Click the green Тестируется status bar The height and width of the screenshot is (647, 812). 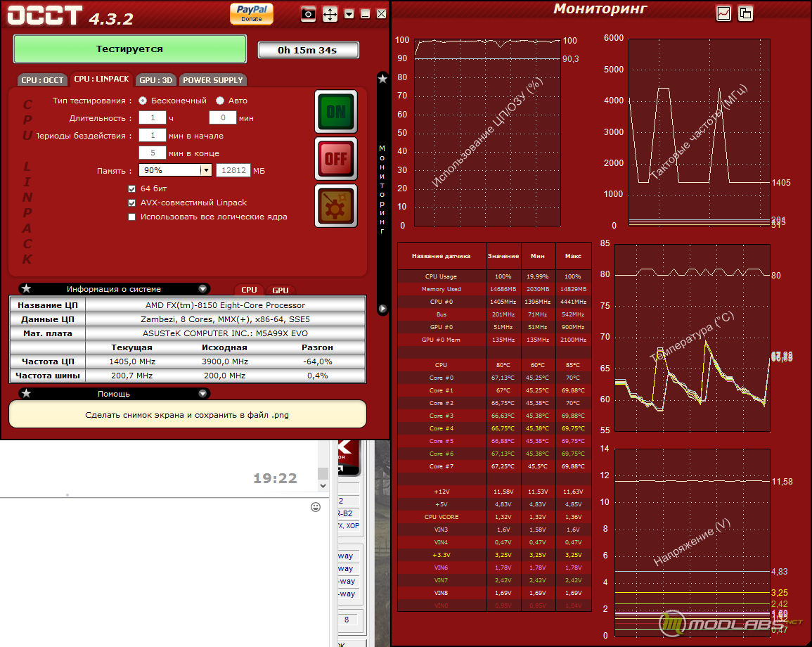pos(129,49)
